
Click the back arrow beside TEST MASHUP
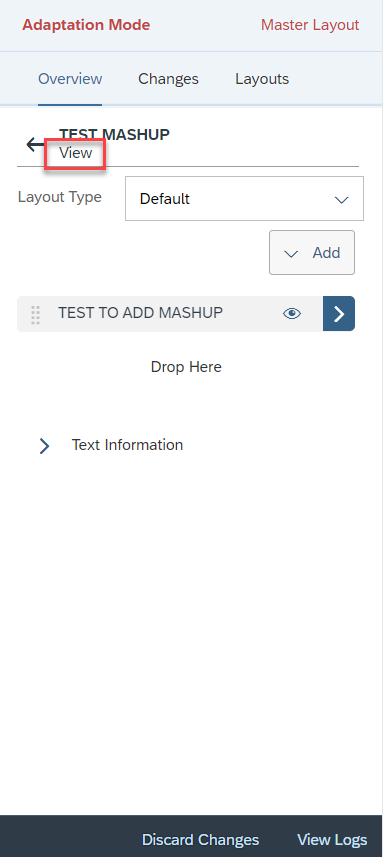(35, 144)
